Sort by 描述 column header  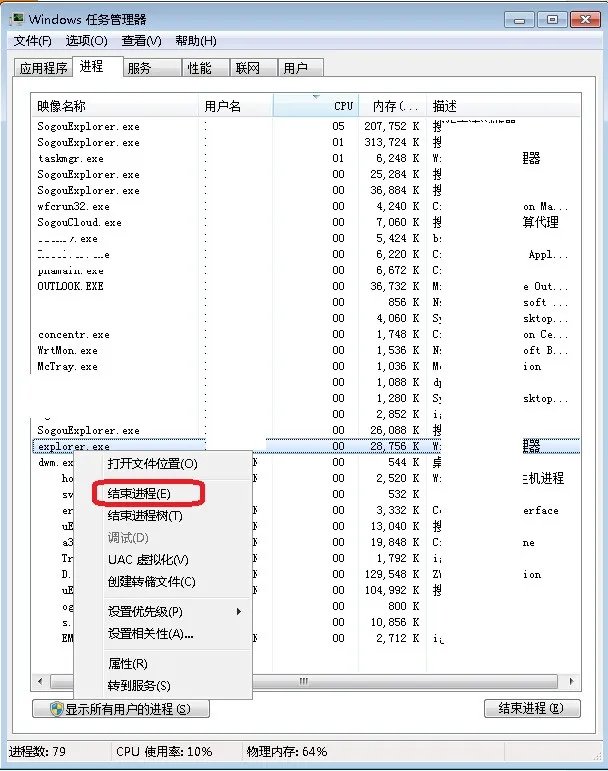click(503, 106)
